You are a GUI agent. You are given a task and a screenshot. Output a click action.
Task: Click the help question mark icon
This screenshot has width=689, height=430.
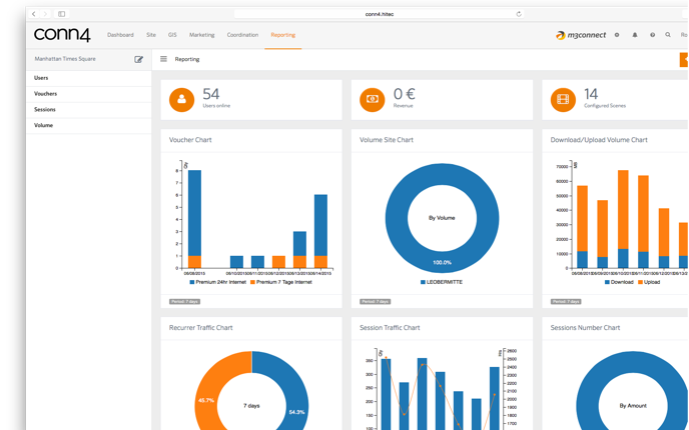653,35
